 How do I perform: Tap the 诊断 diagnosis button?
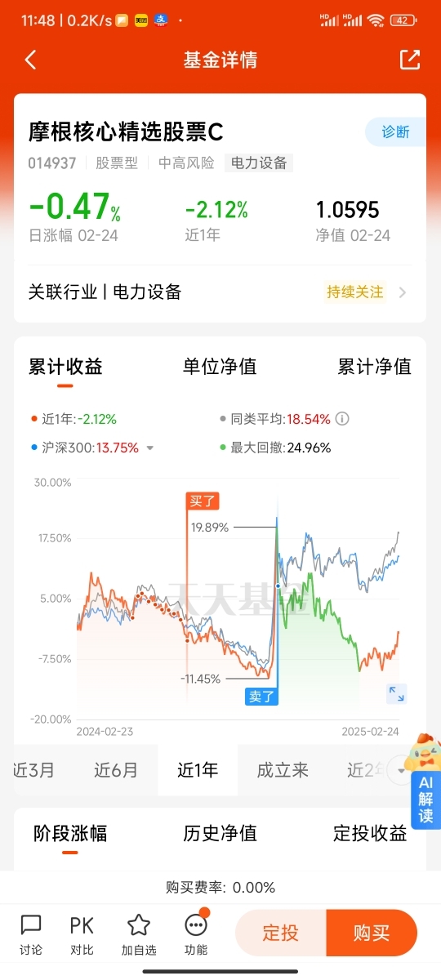pyautogui.click(x=395, y=131)
